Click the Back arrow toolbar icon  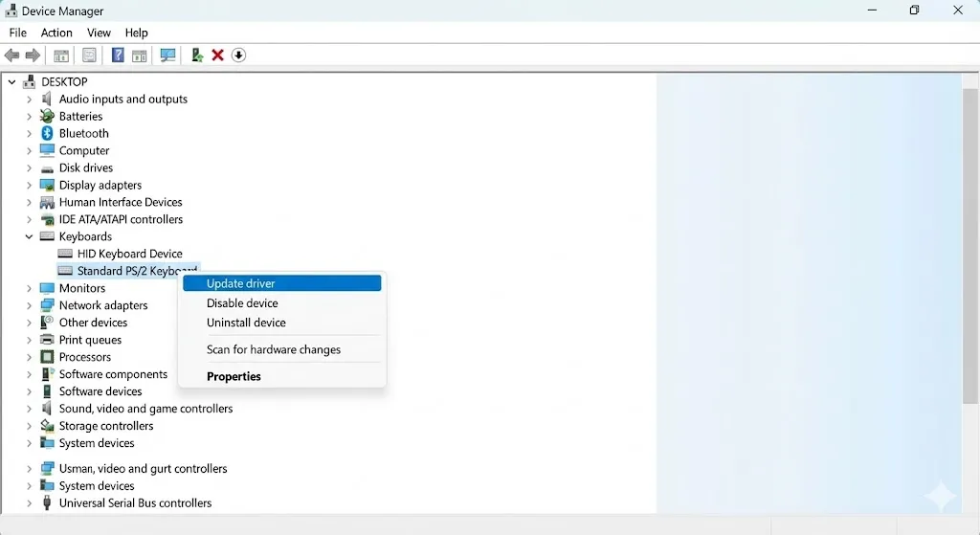tap(12, 56)
